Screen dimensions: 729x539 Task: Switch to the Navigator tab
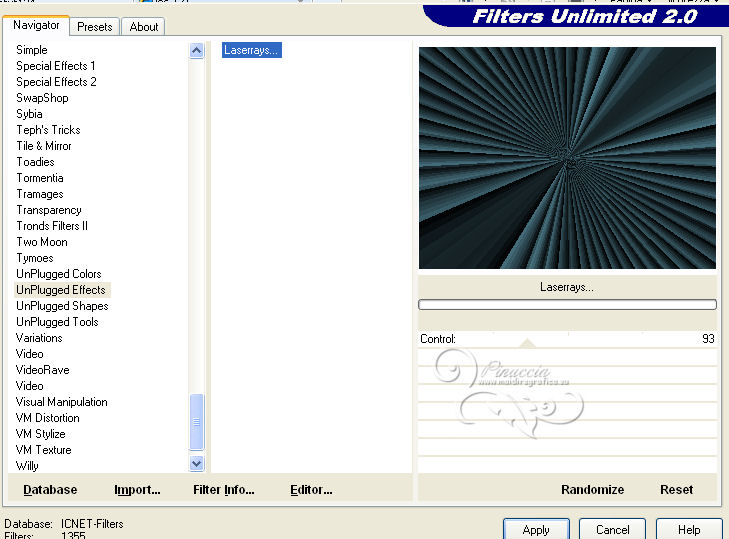(36, 25)
